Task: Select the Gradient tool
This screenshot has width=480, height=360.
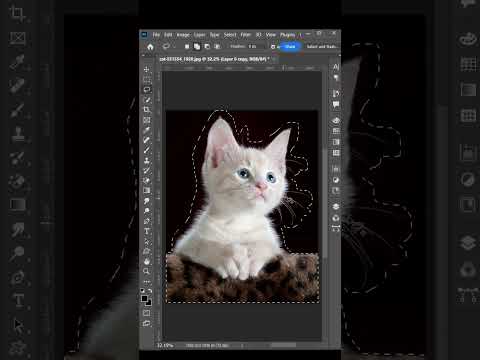Action: [147, 190]
